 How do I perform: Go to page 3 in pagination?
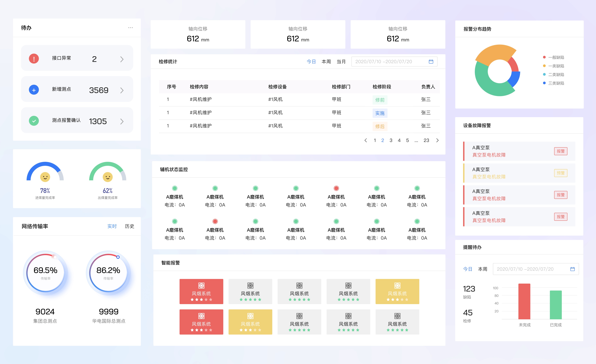(391, 140)
